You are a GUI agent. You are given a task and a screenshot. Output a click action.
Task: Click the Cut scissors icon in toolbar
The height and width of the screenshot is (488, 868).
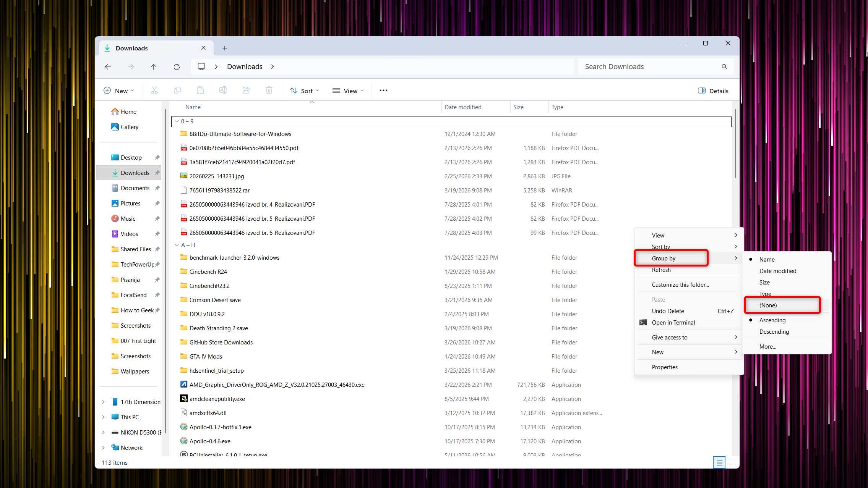coord(154,90)
